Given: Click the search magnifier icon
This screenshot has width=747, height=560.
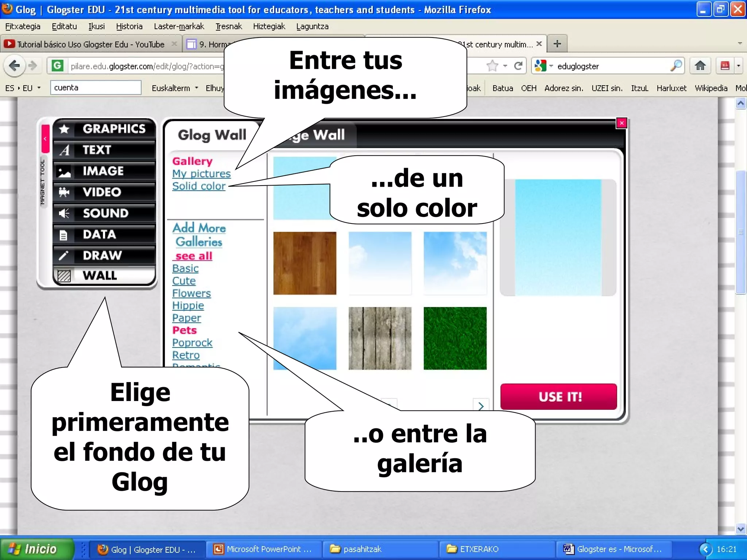Looking at the screenshot, I should coord(676,66).
